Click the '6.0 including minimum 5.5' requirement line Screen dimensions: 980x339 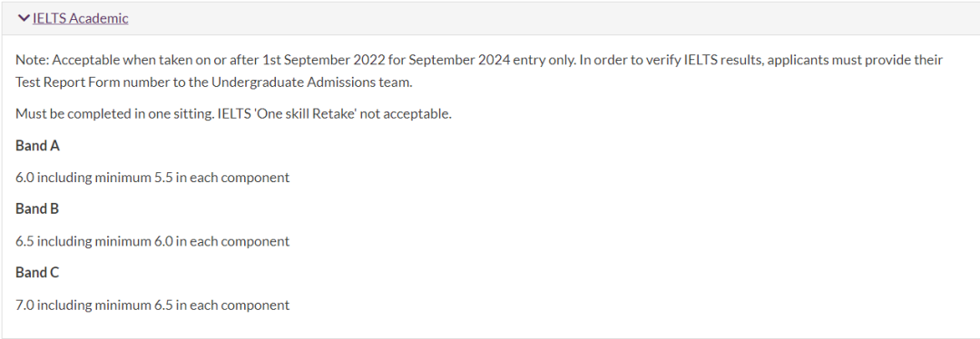click(x=152, y=178)
